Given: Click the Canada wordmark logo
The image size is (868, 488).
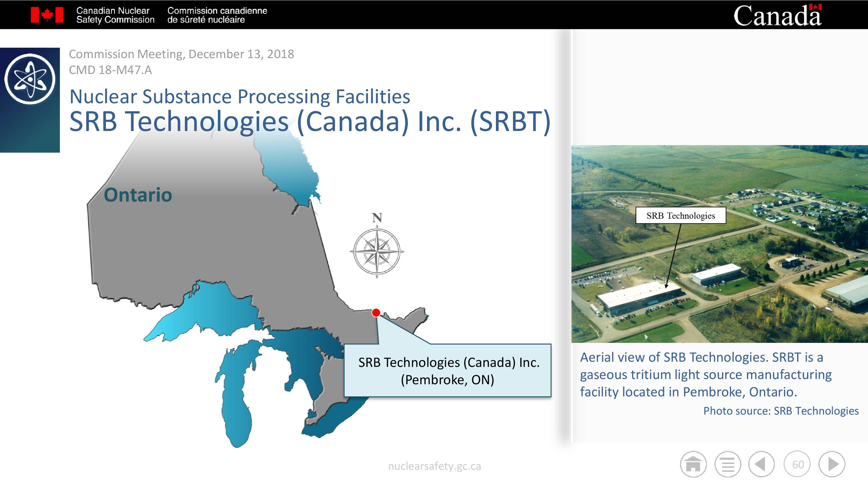Looking at the screenshot, I should pos(778,15).
